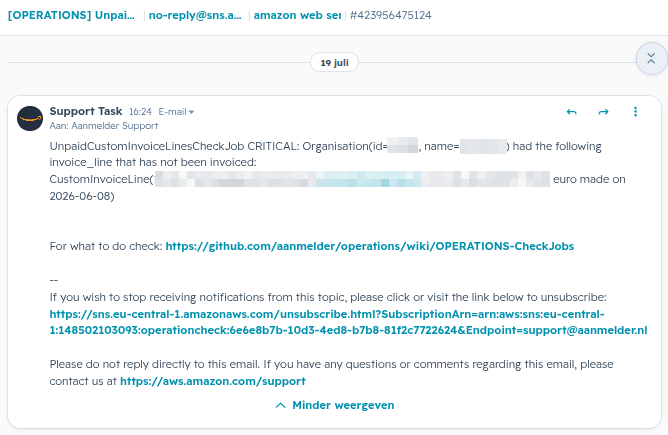Collapse message with Minder weergeven

335,405
